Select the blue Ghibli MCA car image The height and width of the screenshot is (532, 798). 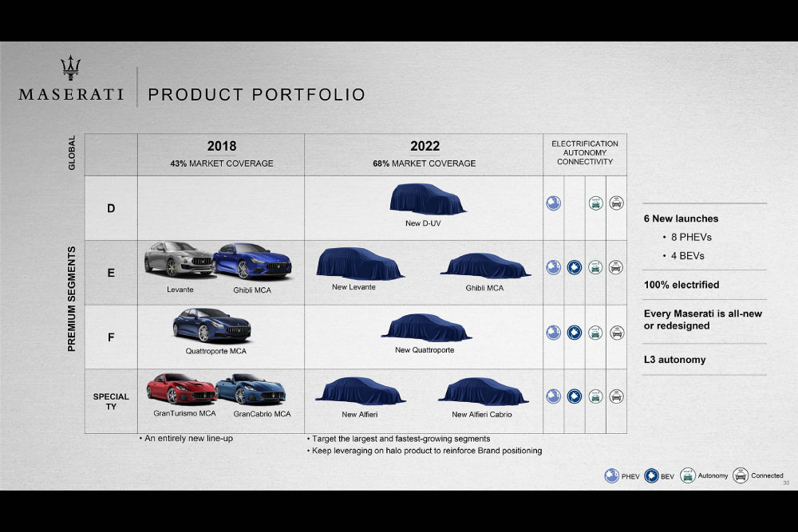(x=252, y=262)
